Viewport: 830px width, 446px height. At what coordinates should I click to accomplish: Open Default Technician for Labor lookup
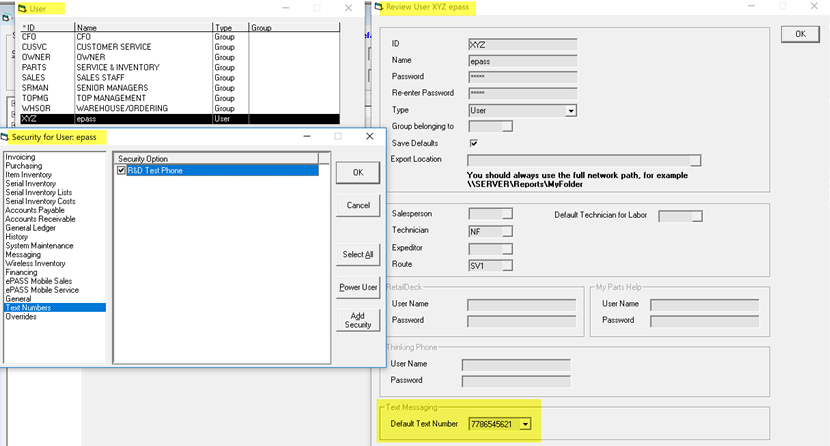[x=697, y=216]
